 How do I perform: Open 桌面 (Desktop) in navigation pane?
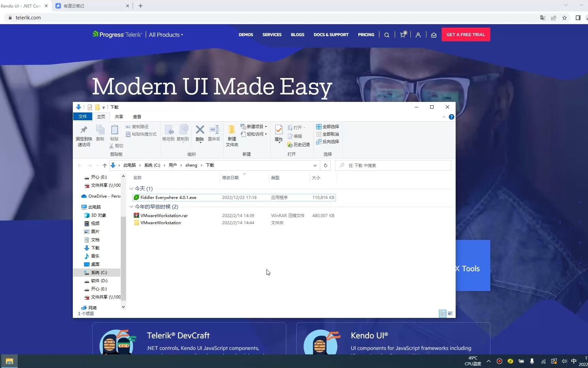pyautogui.click(x=92, y=264)
